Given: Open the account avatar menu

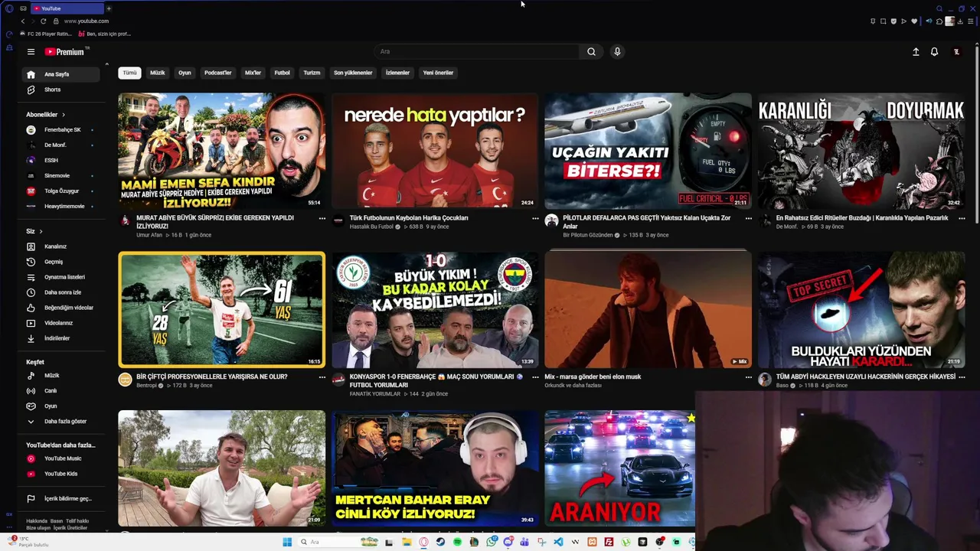Looking at the screenshot, I should pos(956,52).
